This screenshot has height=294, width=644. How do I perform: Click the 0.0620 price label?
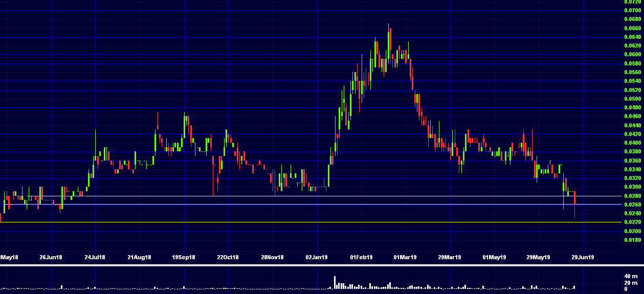click(x=633, y=46)
